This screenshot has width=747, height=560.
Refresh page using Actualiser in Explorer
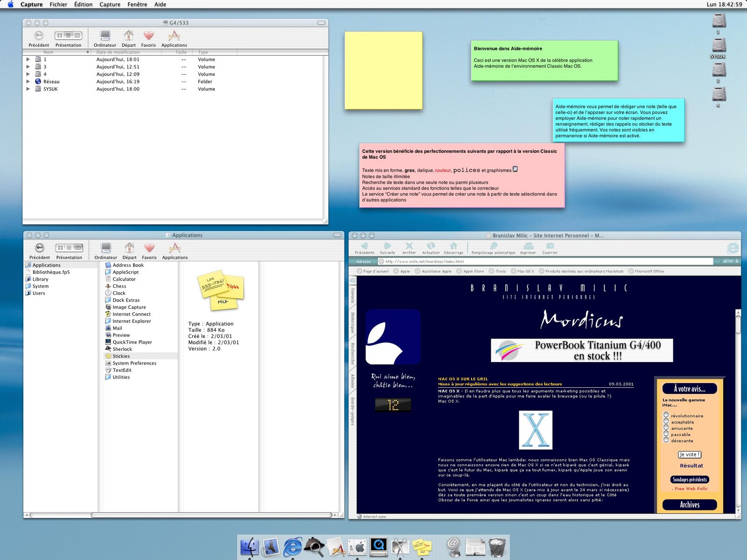point(431,248)
